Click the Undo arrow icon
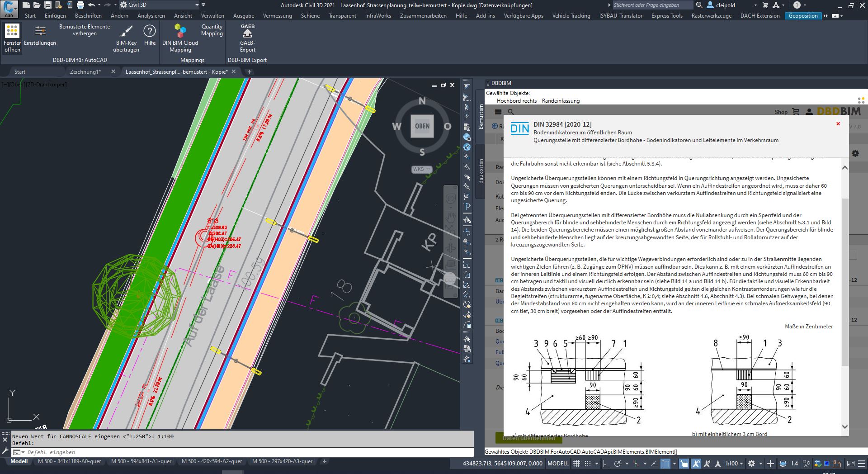The image size is (868, 474). [91, 5]
